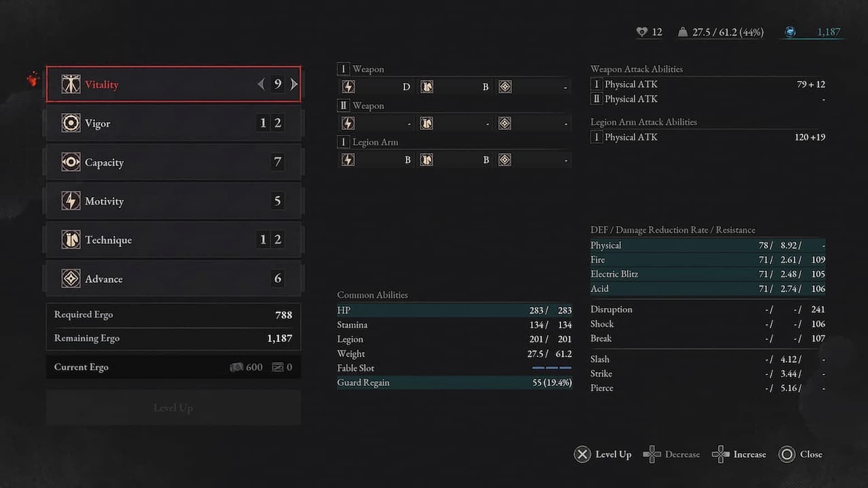The image size is (868, 488).
Task: Select the Weapon slot I attack icon
Action: pyautogui.click(x=348, y=86)
